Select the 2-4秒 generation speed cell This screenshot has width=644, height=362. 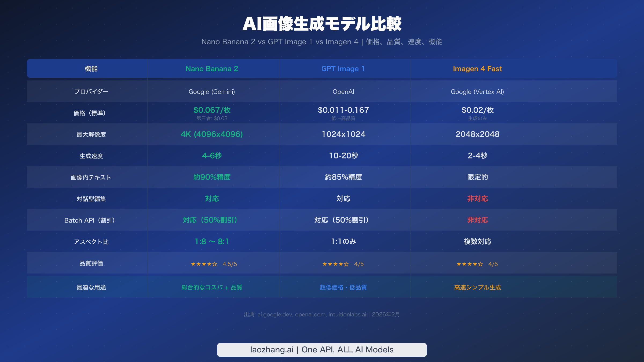pos(478,156)
